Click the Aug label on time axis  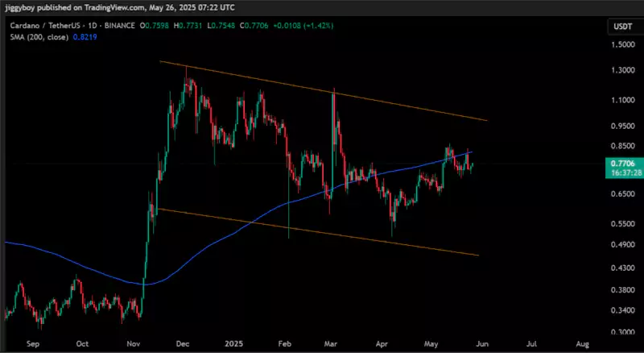coord(583,342)
